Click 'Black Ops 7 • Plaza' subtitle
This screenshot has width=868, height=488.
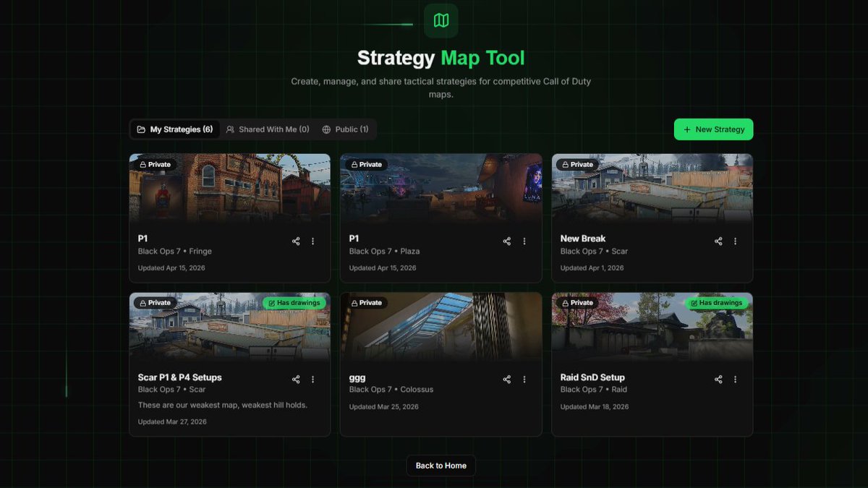coord(385,252)
